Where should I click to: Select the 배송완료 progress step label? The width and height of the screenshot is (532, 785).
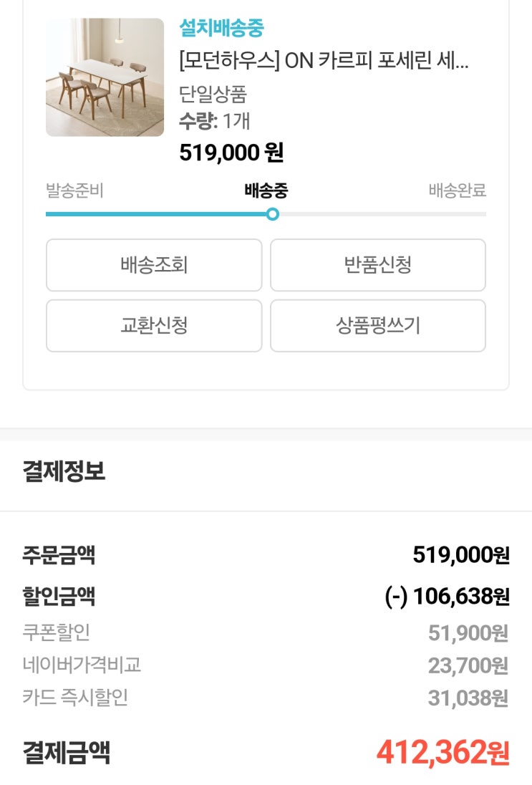click(x=457, y=191)
